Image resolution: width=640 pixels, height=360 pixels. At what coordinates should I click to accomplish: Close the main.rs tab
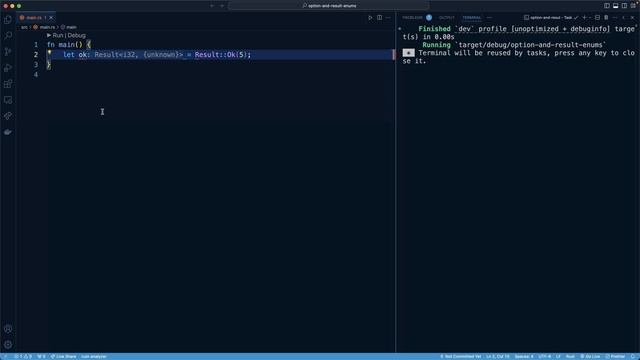pos(51,18)
